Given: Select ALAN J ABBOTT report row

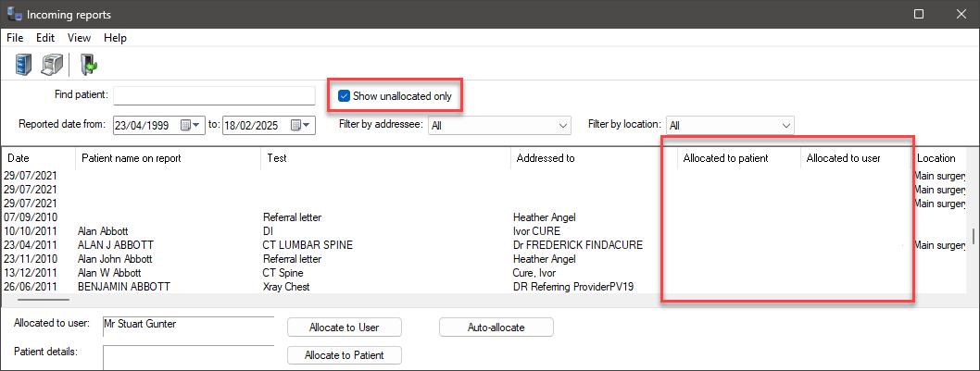Looking at the screenshot, I should pos(484,245).
